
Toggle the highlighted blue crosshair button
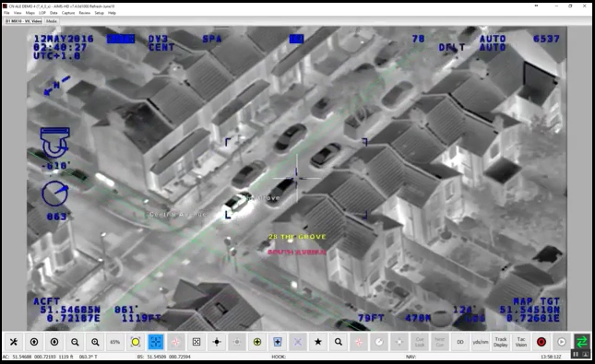click(156, 342)
